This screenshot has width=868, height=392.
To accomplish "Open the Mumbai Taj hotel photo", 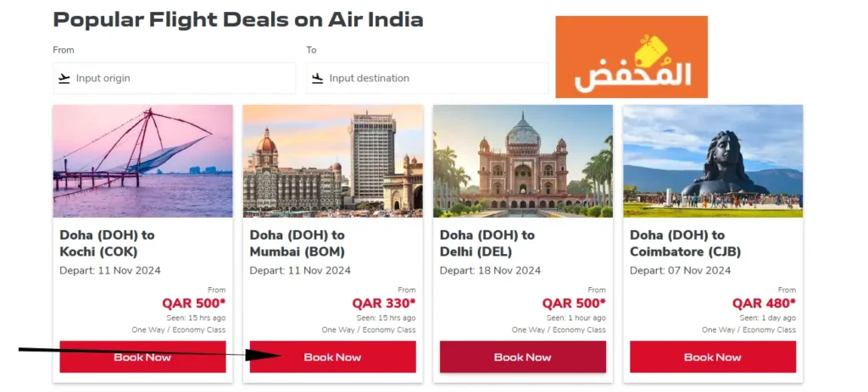I will tap(332, 161).
